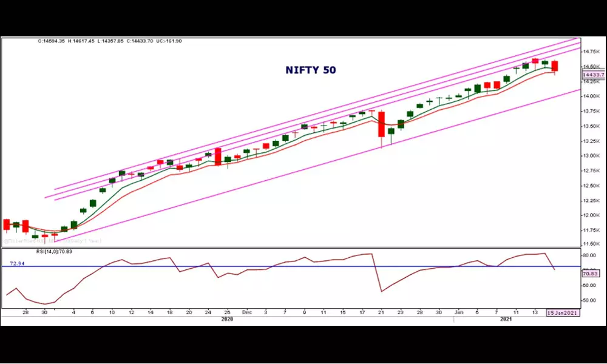Click the 12.00K price axis label
Viewport: 607px width, 364px height.
pyautogui.click(x=592, y=215)
